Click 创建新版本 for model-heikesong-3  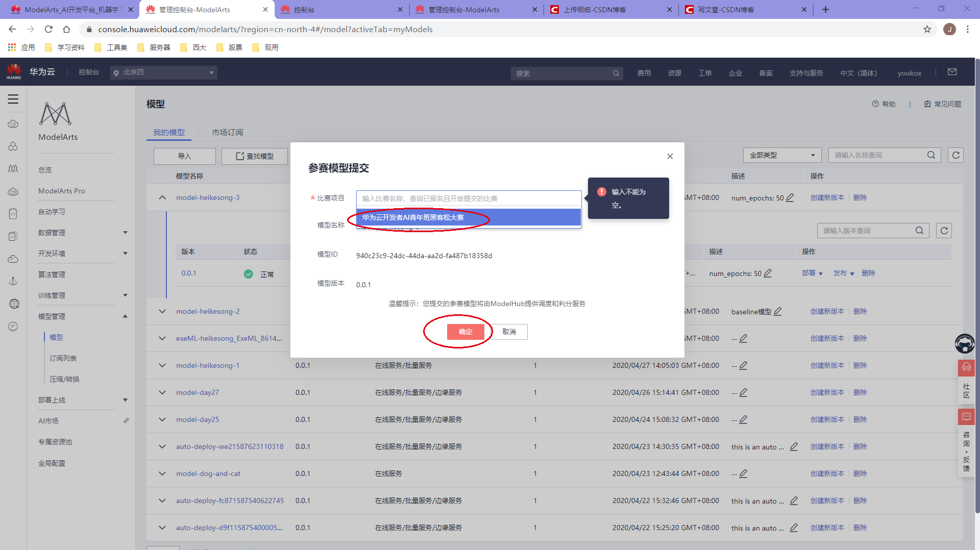click(x=827, y=197)
